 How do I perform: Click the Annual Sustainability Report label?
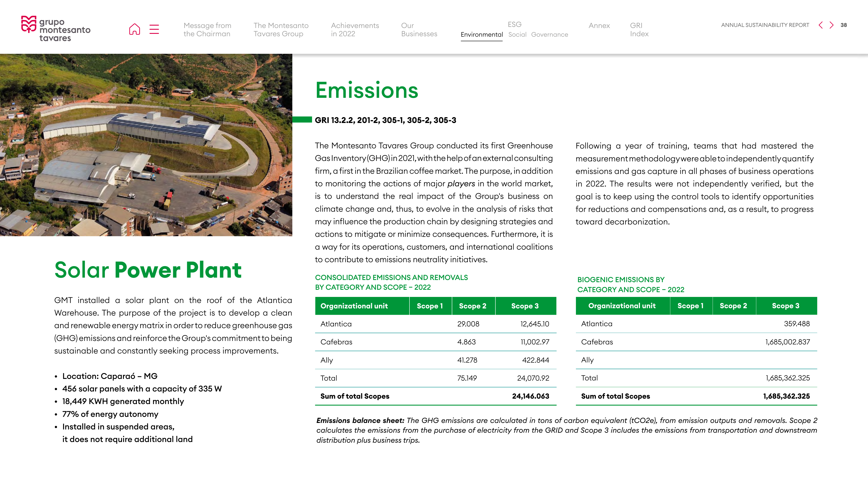(765, 25)
